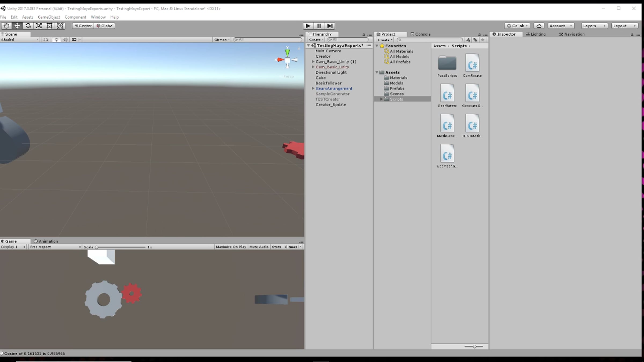Select the Rotate tool
644x362 pixels.
click(x=28, y=26)
